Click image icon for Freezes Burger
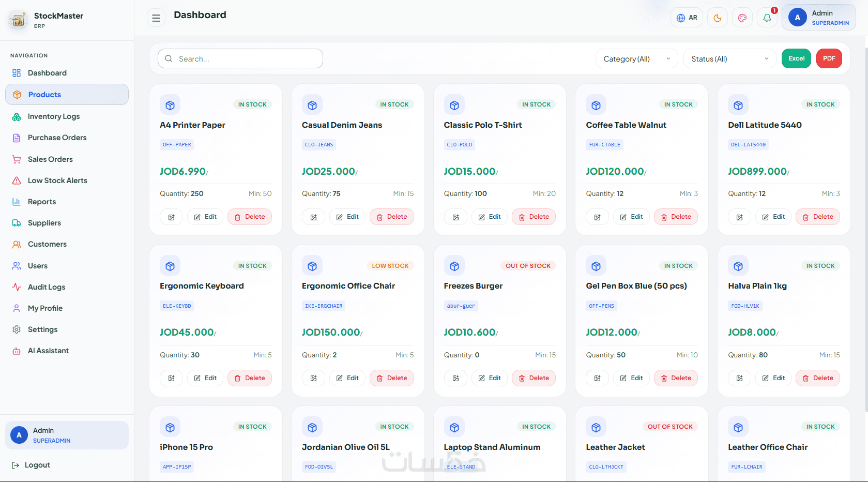 point(455,379)
